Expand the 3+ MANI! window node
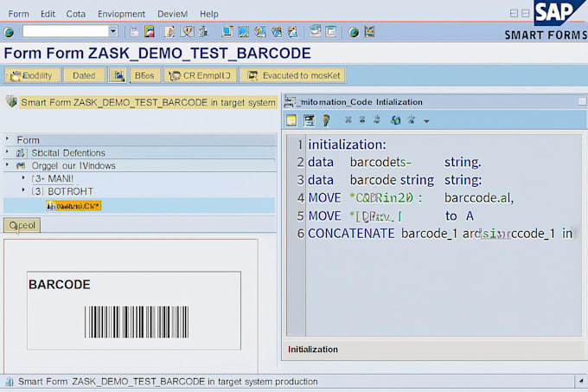This screenshot has height=392, width=588. (x=23, y=177)
